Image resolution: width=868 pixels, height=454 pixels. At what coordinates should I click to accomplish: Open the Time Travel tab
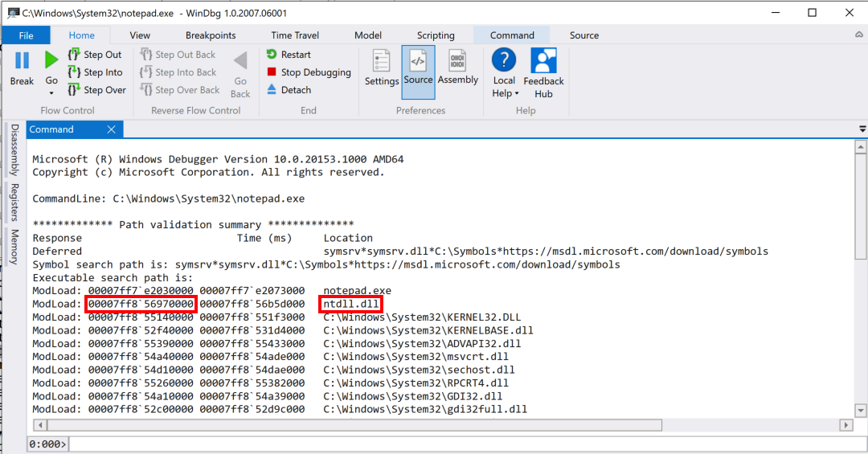coord(295,35)
